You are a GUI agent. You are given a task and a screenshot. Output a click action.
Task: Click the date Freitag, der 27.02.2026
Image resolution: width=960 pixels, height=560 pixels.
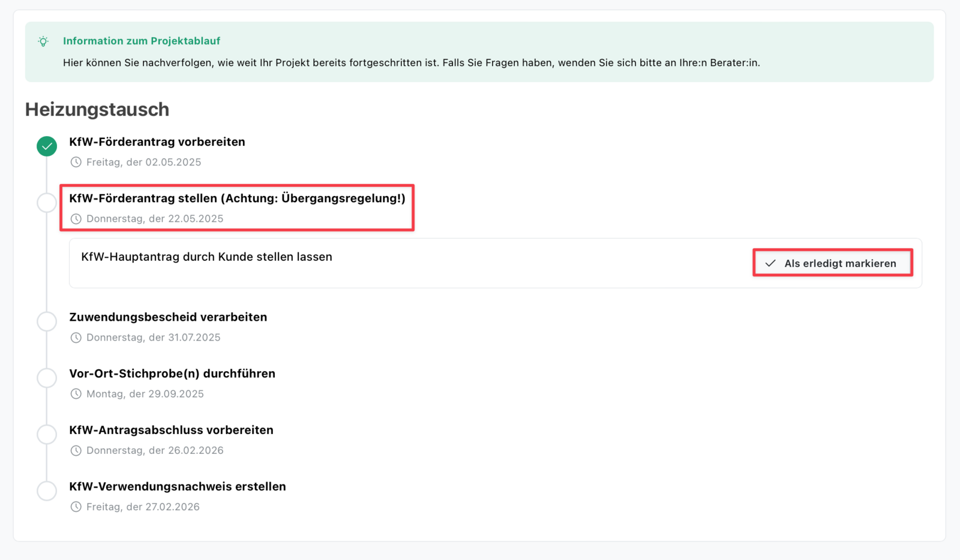click(143, 506)
